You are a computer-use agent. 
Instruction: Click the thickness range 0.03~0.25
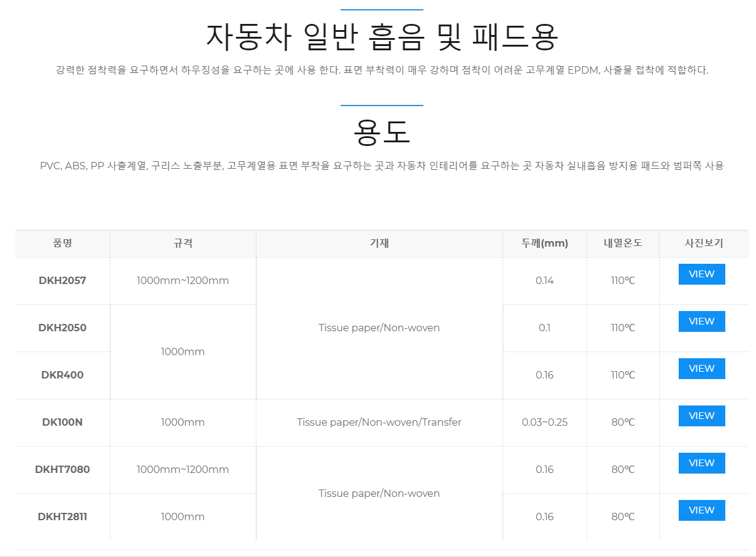click(545, 423)
